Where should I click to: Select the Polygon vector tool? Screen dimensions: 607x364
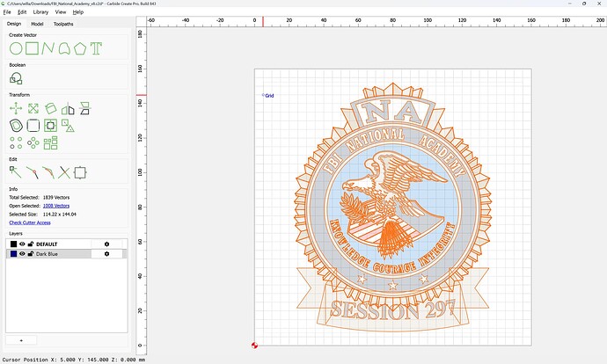click(80, 48)
